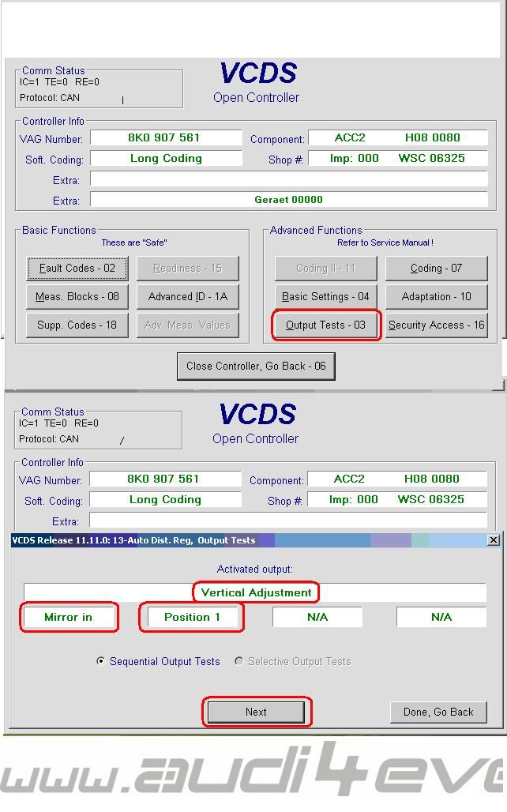Click the upper window's "Open Controller" heading
The image size is (507, 812).
point(257,97)
